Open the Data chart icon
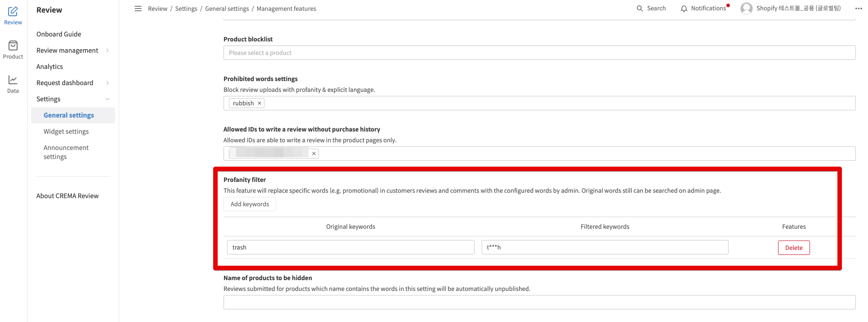 [13, 80]
